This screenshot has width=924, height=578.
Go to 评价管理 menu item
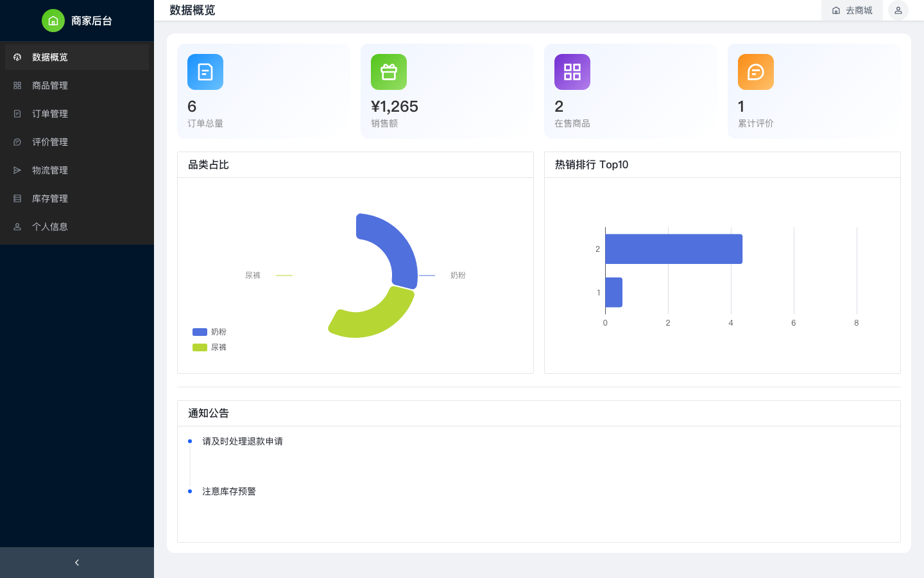point(50,142)
